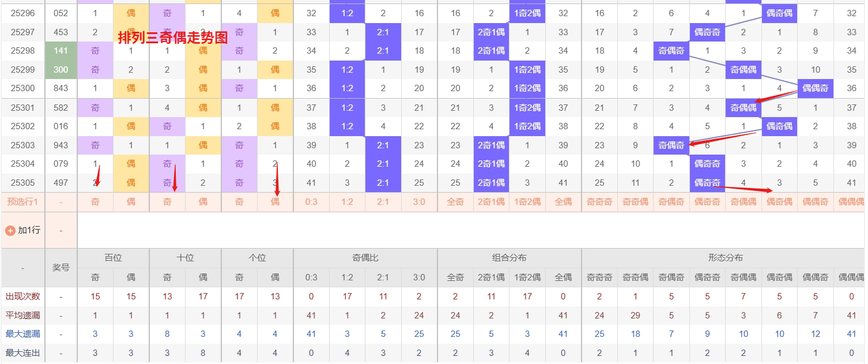Select 十位 偶 in the 预选行1 row
Screen dimensions: 868x364
pyautogui.click(x=203, y=202)
